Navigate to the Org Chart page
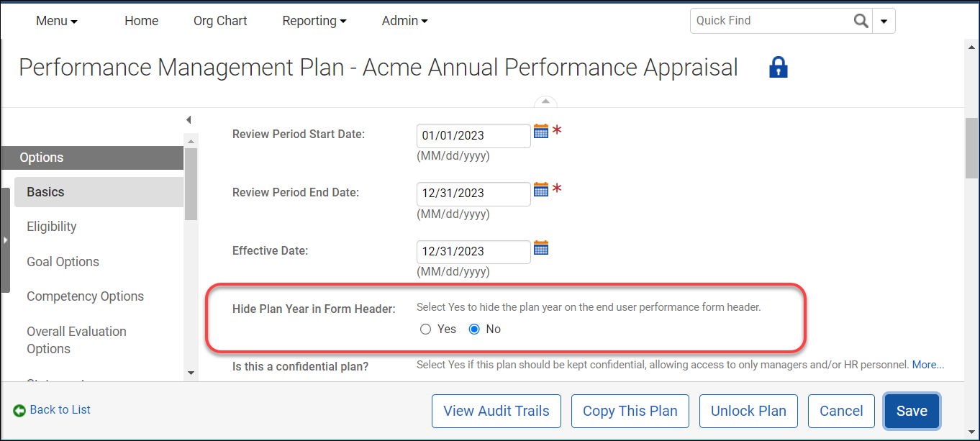The height and width of the screenshot is (441, 980). [219, 21]
